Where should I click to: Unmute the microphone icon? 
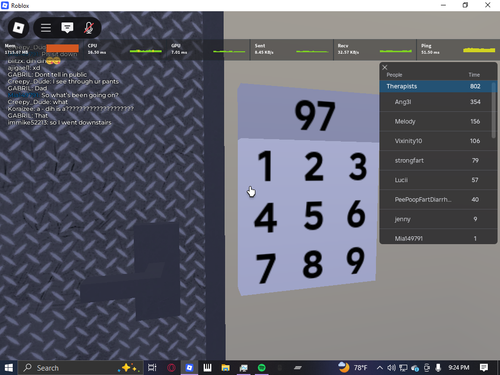[88, 28]
